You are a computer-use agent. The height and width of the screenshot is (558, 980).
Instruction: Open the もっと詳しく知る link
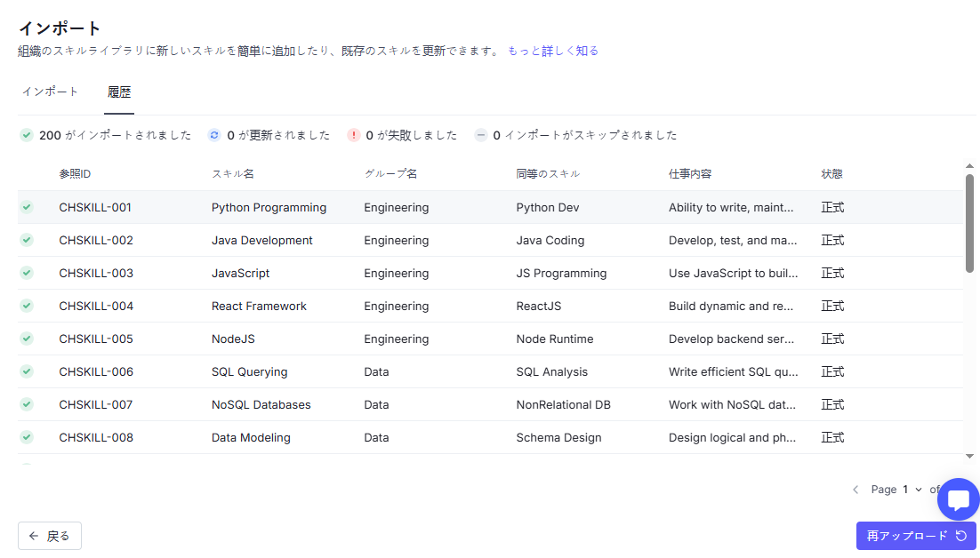tap(552, 51)
